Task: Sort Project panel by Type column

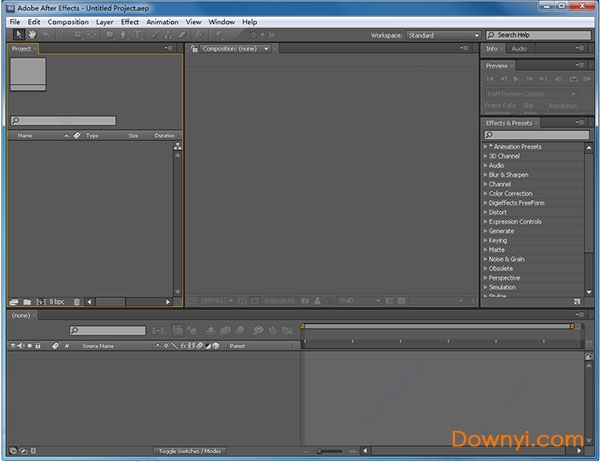Action: 92,135
